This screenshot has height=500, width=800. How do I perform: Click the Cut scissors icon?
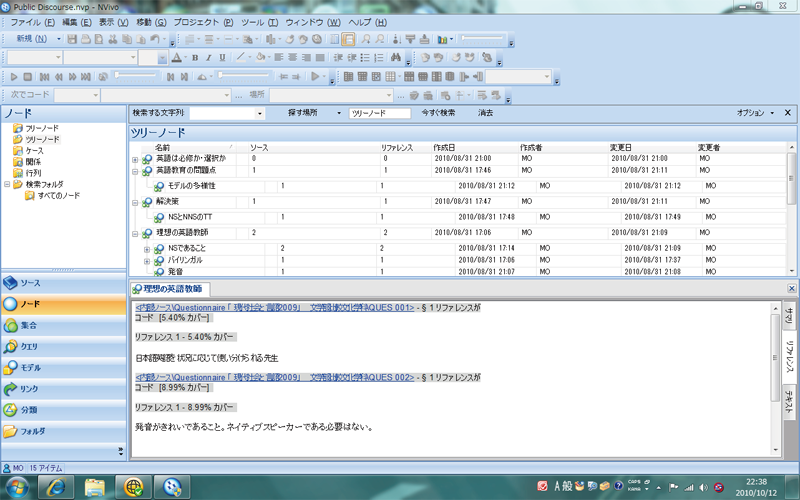111,39
